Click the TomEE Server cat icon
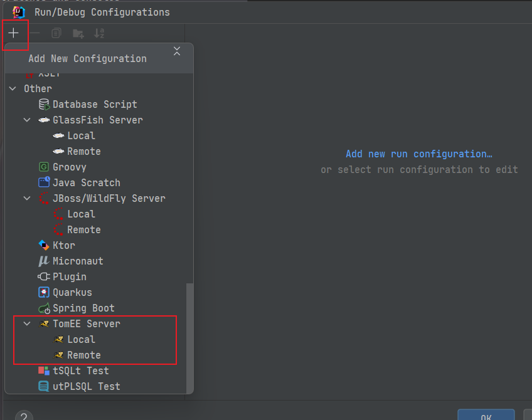Image resolution: width=532 pixels, height=420 pixels. pos(44,323)
